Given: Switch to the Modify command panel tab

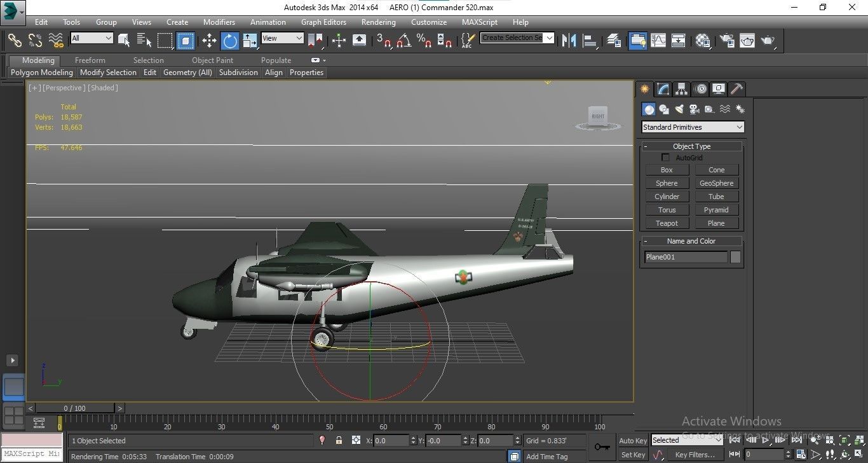Looking at the screenshot, I should [663, 89].
